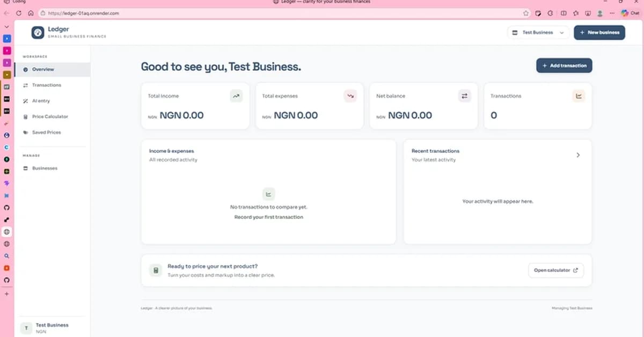The height and width of the screenshot is (337, 644).
Task: Click the empty-state chart icon in Income & expenses
Action: tap(268, 194)
